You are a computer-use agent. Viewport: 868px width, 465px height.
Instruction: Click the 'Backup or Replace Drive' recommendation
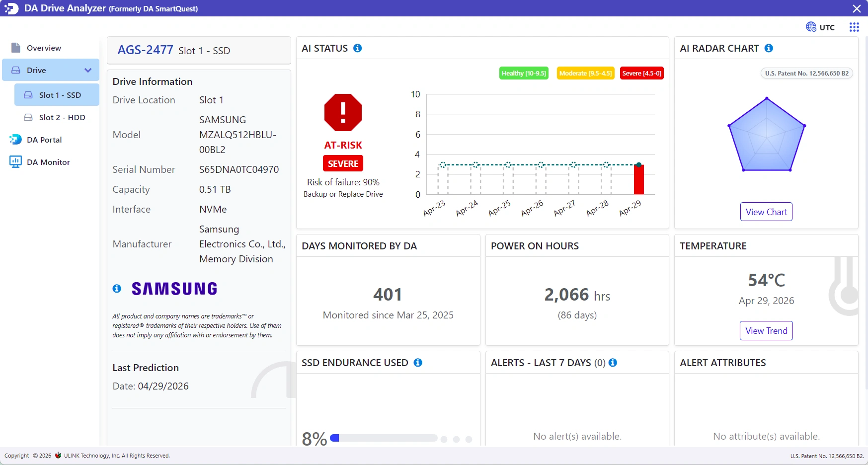pyautogui.click(x=343, y=194)
